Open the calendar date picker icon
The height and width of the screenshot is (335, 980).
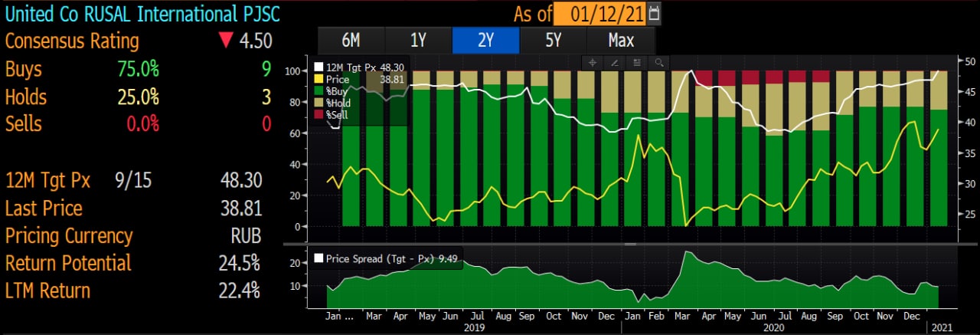coord(654,13)
